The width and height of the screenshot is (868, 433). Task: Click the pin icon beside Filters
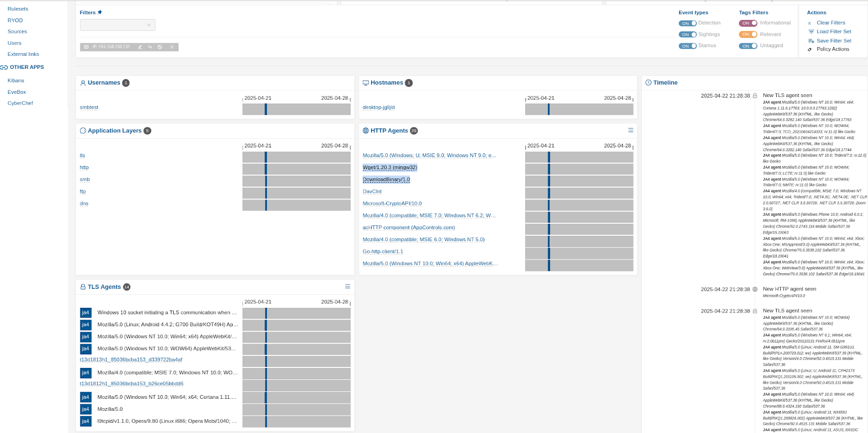pyautogui.click(x=100, y=12)
